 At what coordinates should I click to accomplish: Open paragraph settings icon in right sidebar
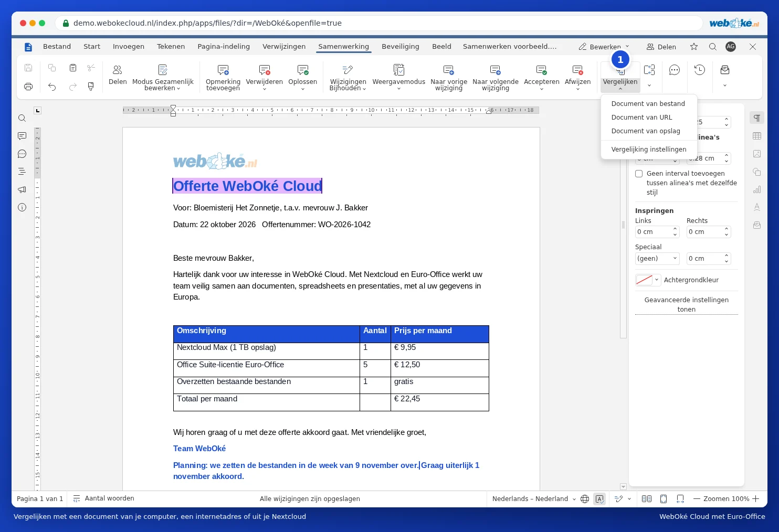click(757, 118)
